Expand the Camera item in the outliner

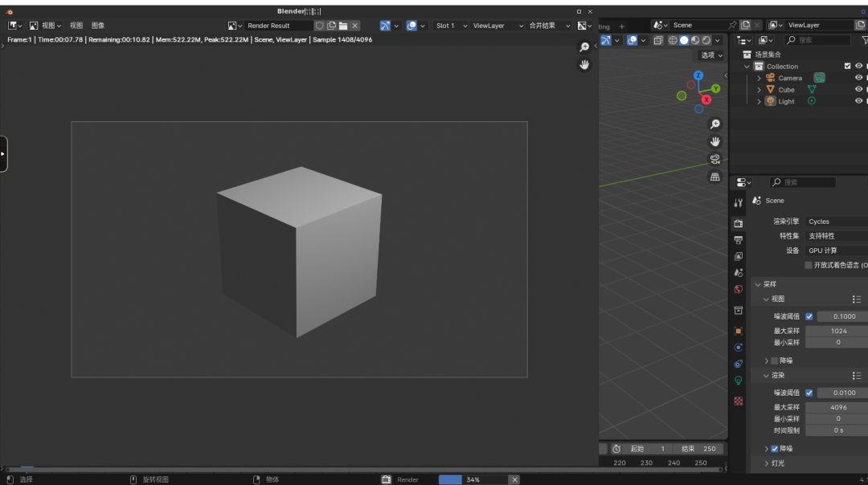click(x=759, y=79)
